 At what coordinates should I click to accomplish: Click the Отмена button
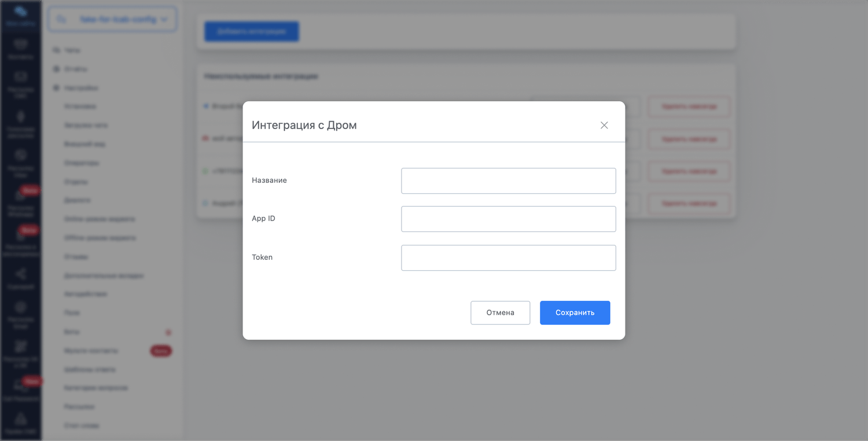pos(501,313)
